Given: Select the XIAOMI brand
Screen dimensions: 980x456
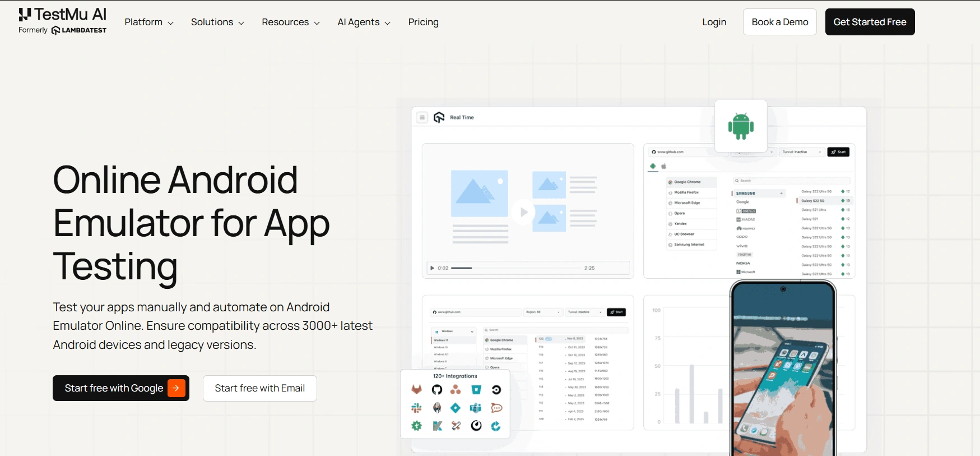Looking at the screenshot, I should [x=746, y=219].
